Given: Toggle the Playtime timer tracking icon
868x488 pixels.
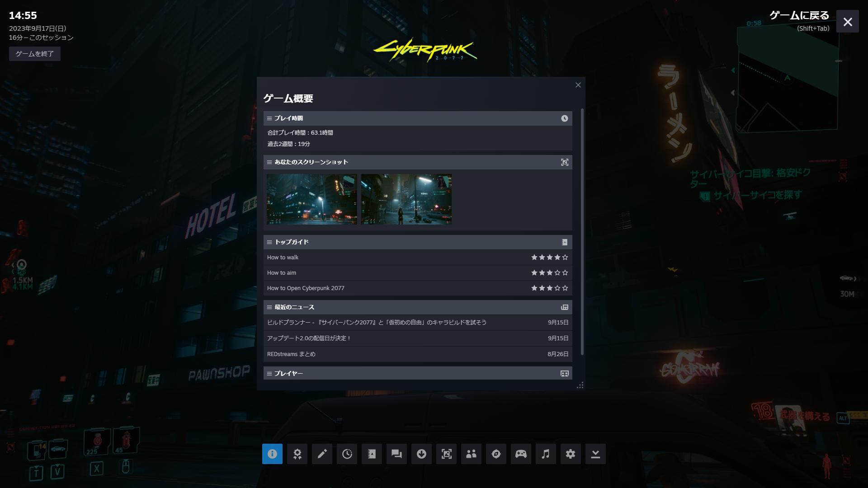Looking at the screenshot, I should (347, 454).
